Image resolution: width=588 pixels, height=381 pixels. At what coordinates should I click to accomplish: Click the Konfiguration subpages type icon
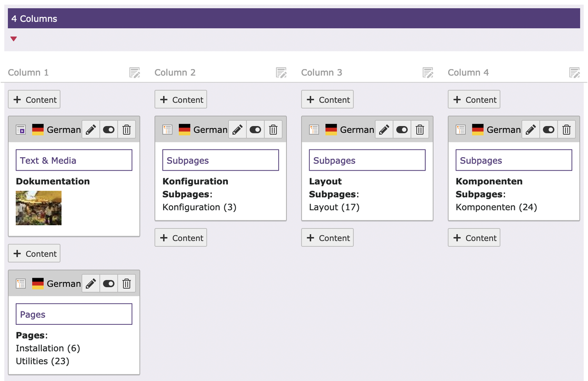(x=167, y=130)
